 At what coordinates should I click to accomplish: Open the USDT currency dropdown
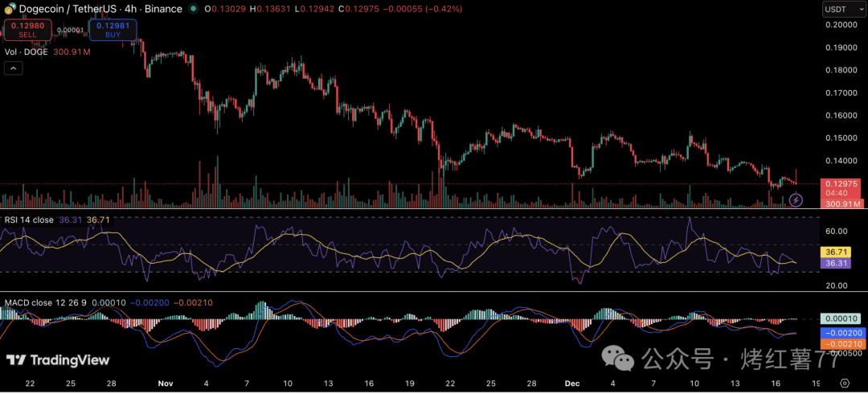(x=844, y=9)
